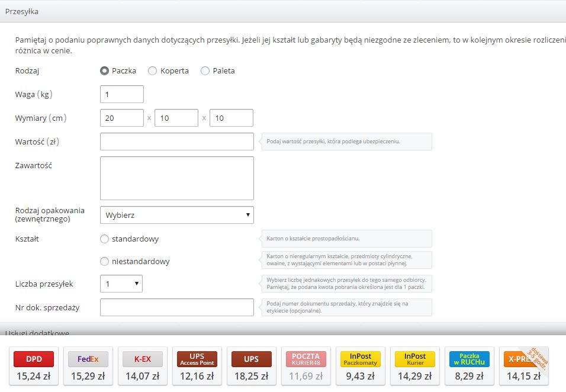This screenshot has width=566, height=392.
Task: Set shape to standardowy
Action: (x=105, y=239)
